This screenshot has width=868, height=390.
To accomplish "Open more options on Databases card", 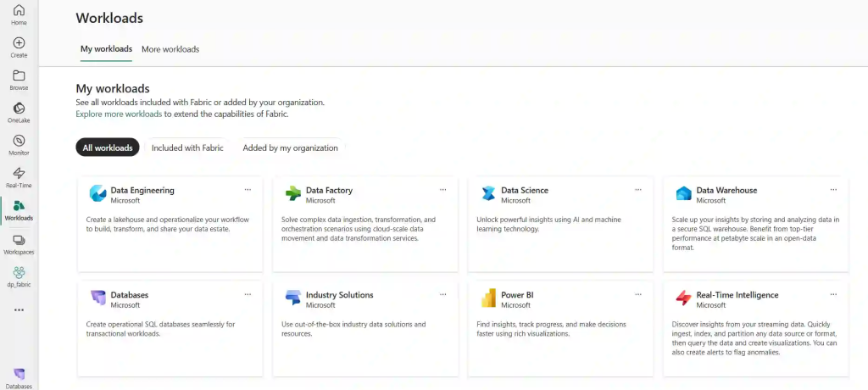I will (x=248, y=294).
